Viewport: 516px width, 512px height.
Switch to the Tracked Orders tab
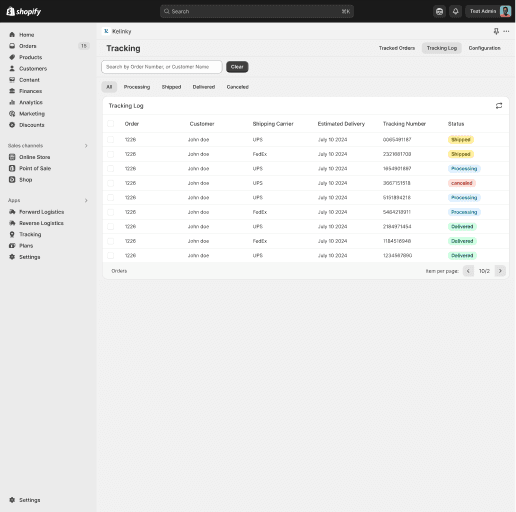coord(397,48)
